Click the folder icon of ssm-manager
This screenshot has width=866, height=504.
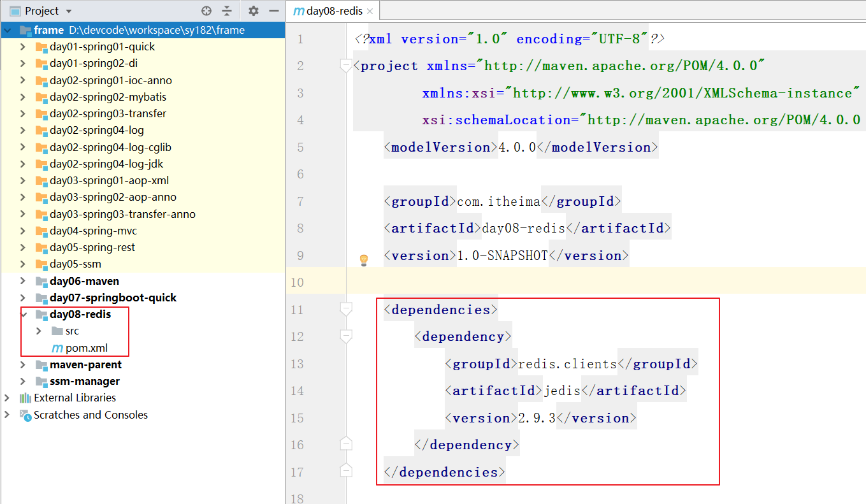click(41, 381)
